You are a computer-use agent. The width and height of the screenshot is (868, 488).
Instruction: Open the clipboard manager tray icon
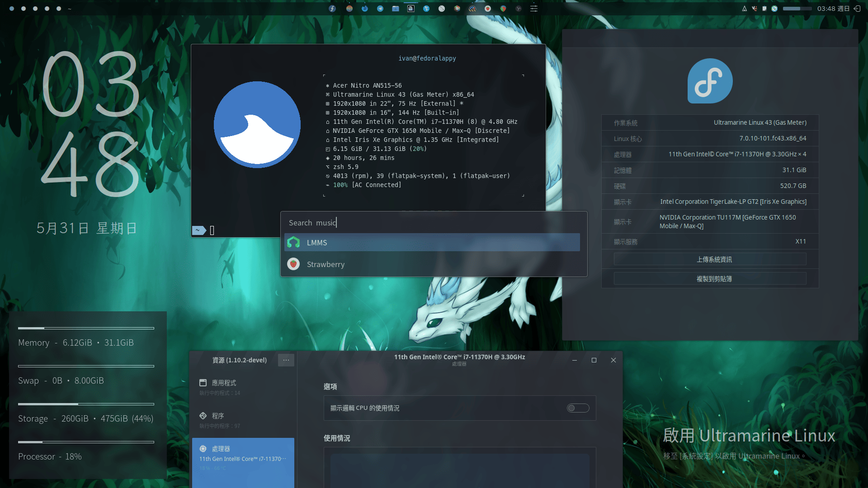point(764,9)
